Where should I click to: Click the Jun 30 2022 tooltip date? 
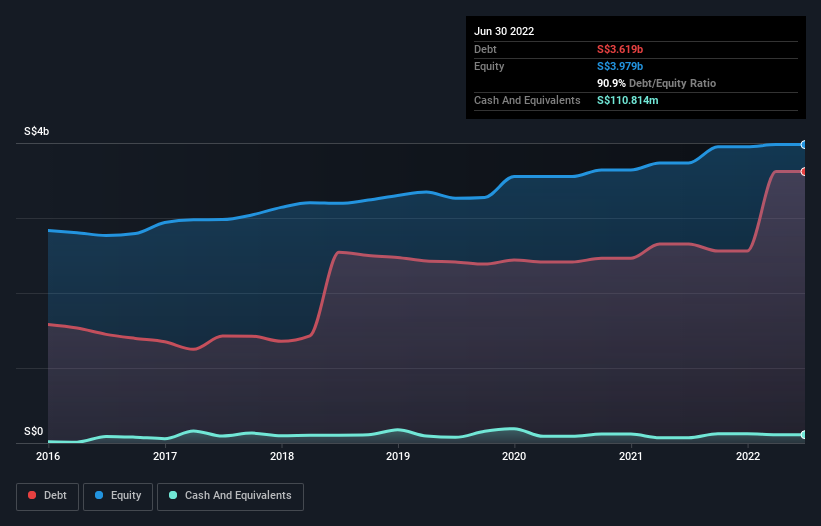[x=504, y=31]
